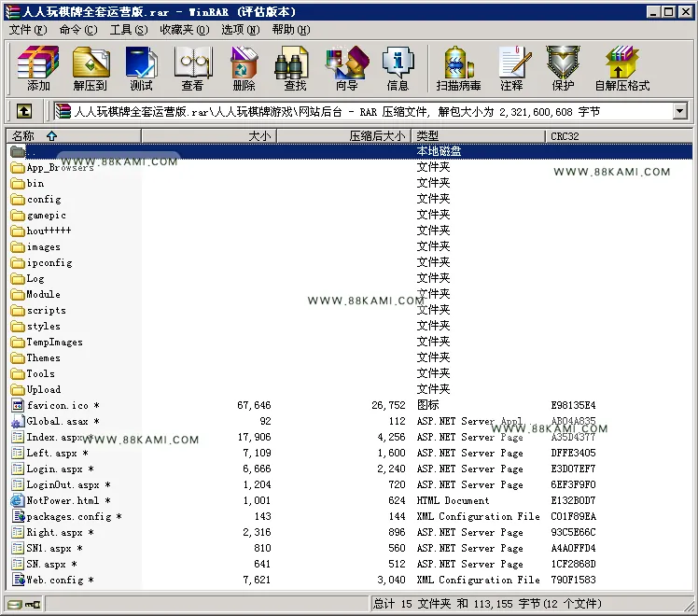The height and width of the screenshot is (616, 698).
Task: Click the Protect (保护) shield icon
Action: tap(563, 67)
